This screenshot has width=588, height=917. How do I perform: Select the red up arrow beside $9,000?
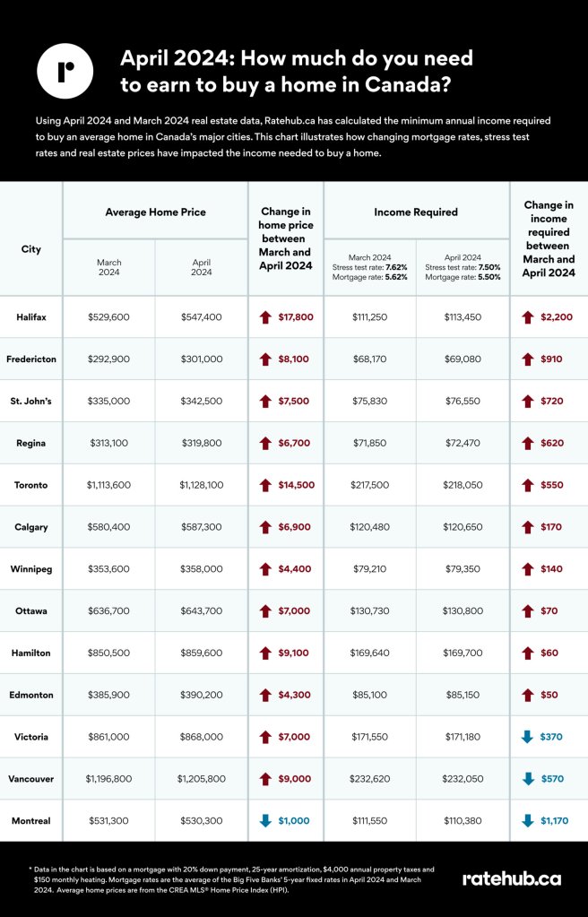click(265, 779)
